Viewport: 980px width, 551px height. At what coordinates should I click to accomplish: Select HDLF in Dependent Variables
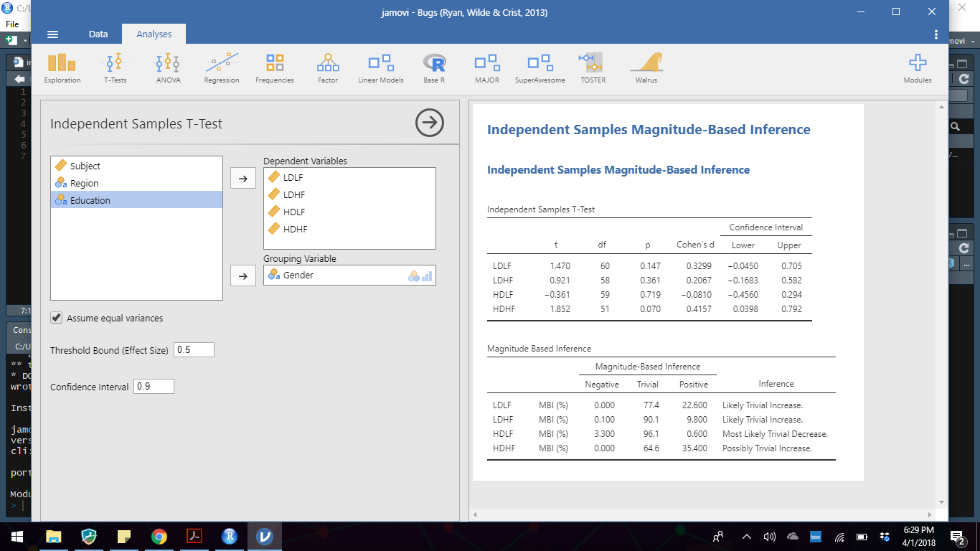click(x=349, y=212)
